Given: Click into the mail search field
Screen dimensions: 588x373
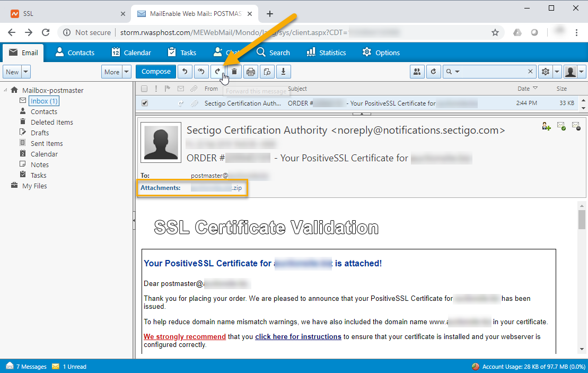Looking at the screenshot, I should pyautogui.click(x=493, y=71).
